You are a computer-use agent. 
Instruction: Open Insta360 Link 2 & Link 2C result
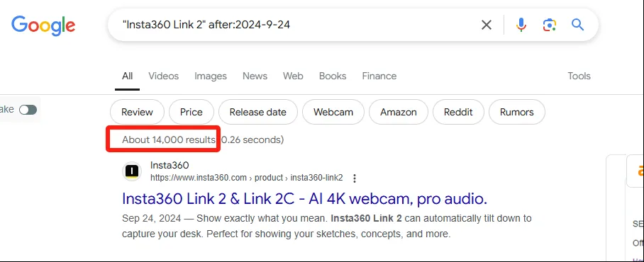click(305, 199)
